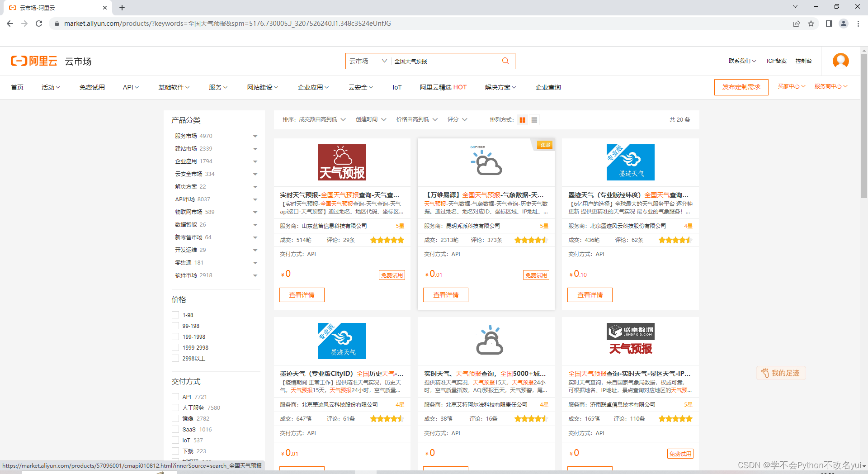The width and height of the screenshot is (868, 474).
Task: Open 价格由高到低 sort dropdown
Action: (x=417, y=119)
